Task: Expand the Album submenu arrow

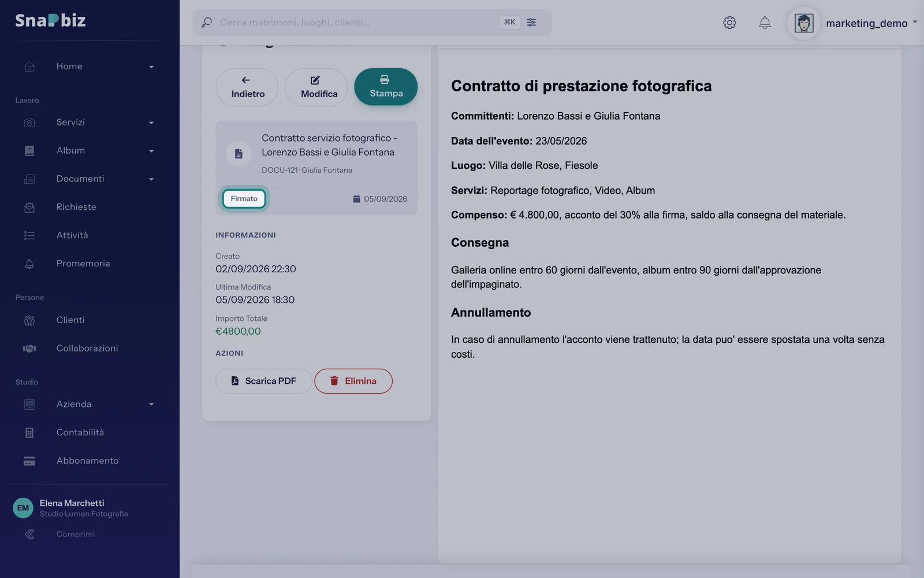Action: [151, 151]
